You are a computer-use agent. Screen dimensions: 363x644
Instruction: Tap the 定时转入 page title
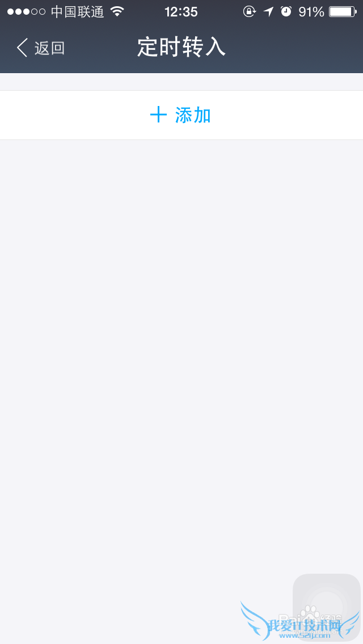coord(181,47)
